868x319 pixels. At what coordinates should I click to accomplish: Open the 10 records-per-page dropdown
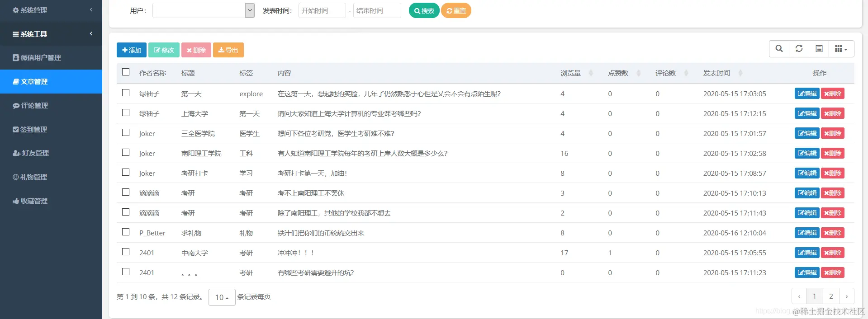222,297
